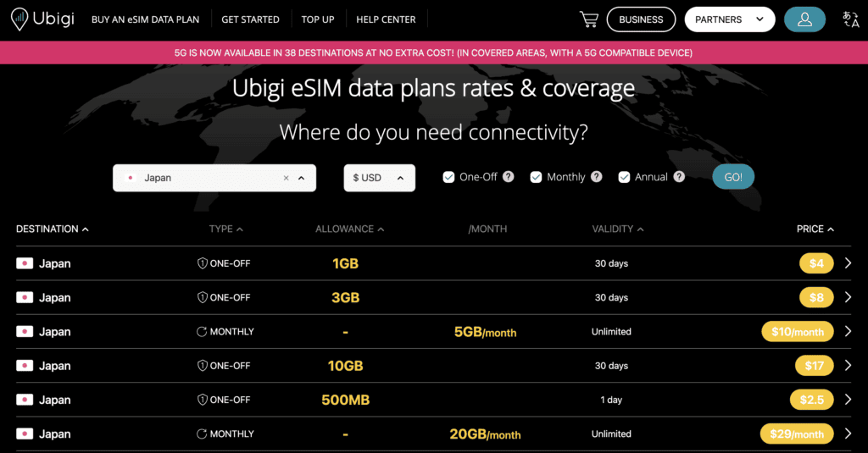
Task: Uncheck the One-Off checkbox
Action: [x=449, y=177]
